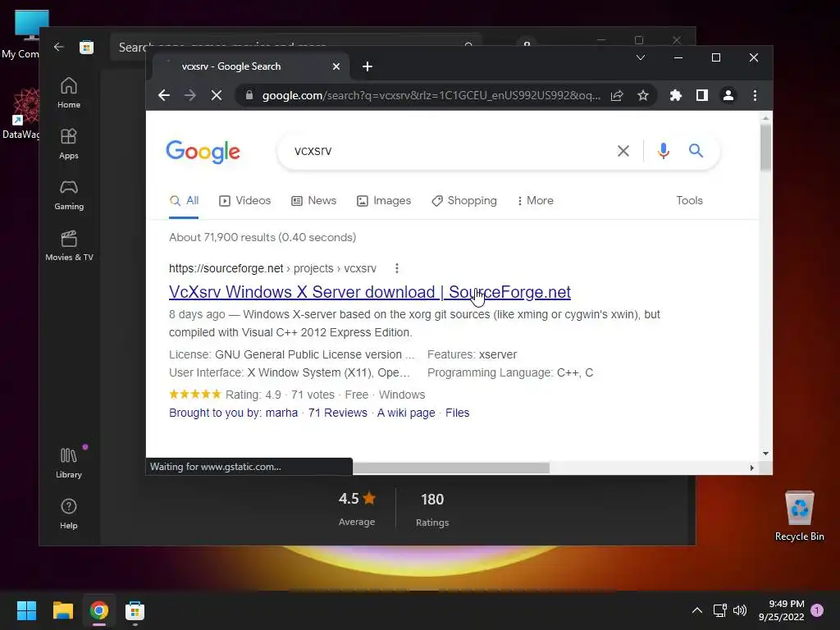The width and height of the screenshot is (840, 630).
Task: Open the volume tray icon
Action: click(740, 610)
